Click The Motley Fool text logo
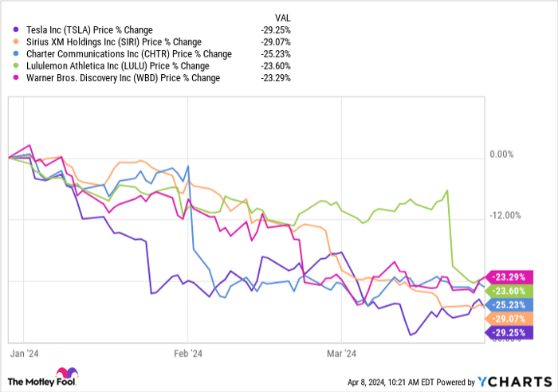The width and height of the screenshot is (558, 392). pyautogui.click(x=29, y=381)
